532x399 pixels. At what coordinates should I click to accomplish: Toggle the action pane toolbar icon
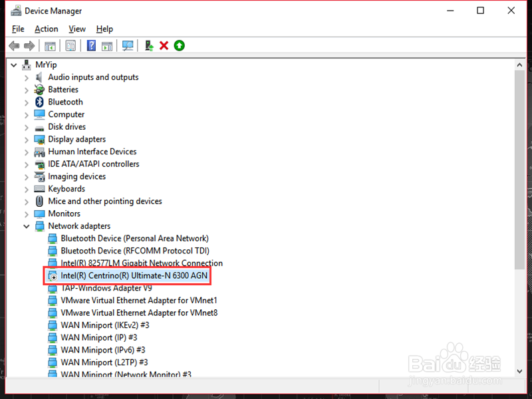[107, 46]
